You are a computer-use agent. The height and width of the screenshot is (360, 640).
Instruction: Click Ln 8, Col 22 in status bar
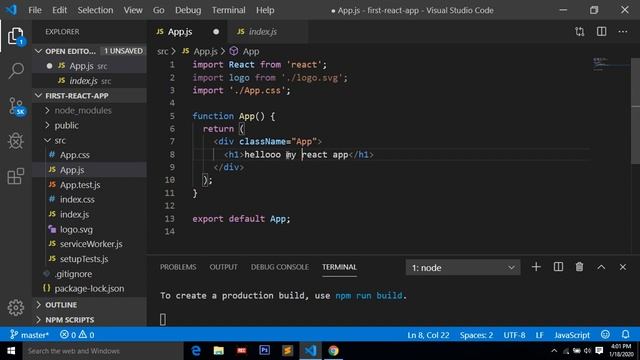[428, 335]
